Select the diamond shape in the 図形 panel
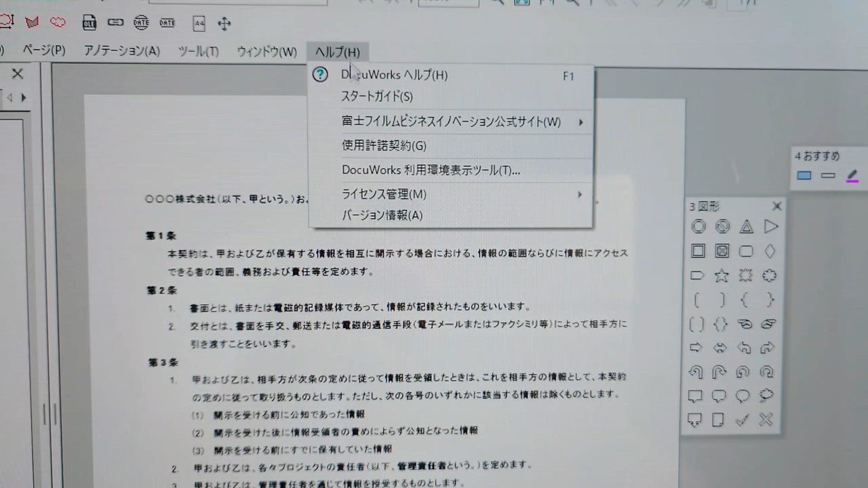Screen dimensions: 868x488 770,251
